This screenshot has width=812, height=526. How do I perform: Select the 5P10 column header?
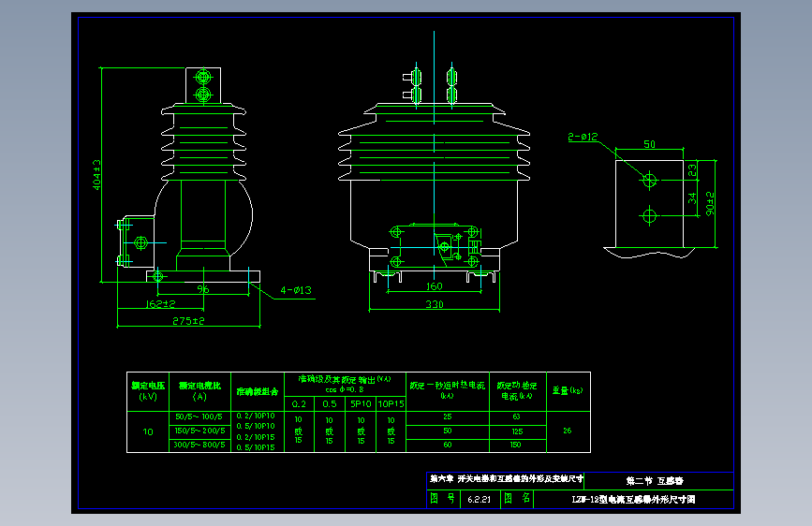(x=361, y=403)
